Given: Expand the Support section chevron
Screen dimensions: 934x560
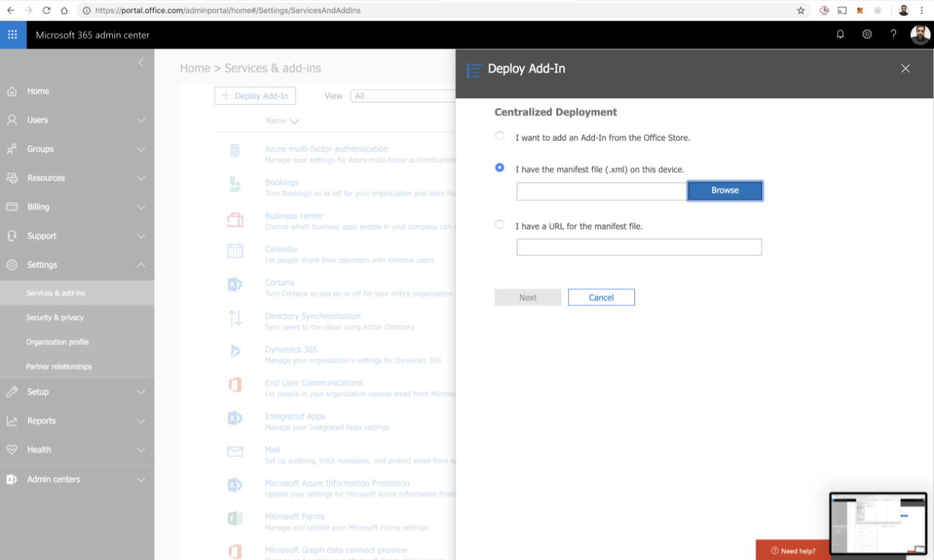Looking at the screenshot, I should point(141,236).
